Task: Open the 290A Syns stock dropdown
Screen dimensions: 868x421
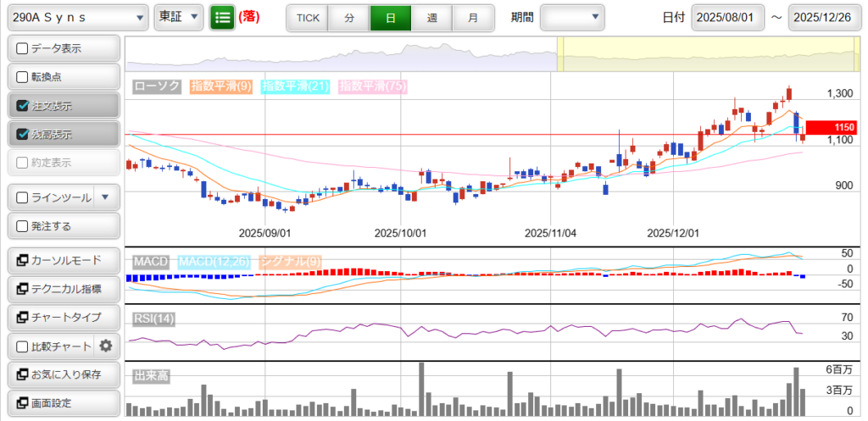Action: coord(76,18)
